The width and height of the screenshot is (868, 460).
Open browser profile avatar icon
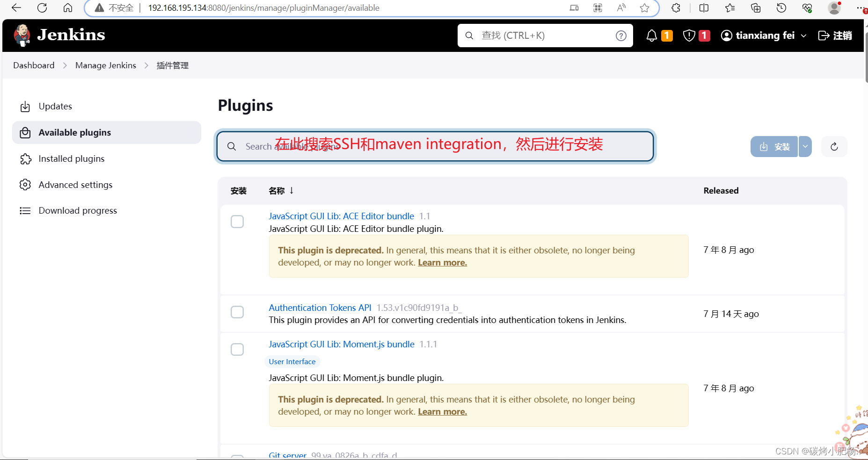834,7
